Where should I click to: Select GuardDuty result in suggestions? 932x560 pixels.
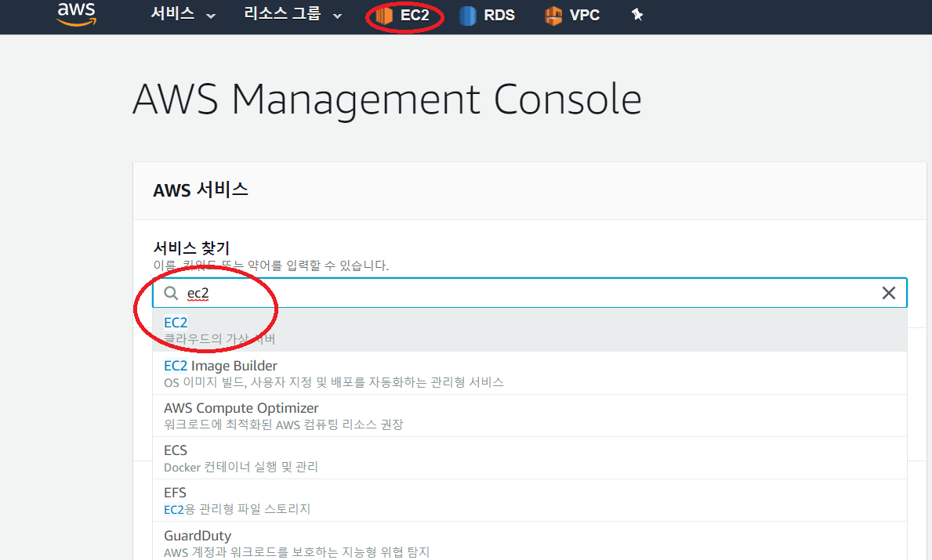(x=530, y=541)
